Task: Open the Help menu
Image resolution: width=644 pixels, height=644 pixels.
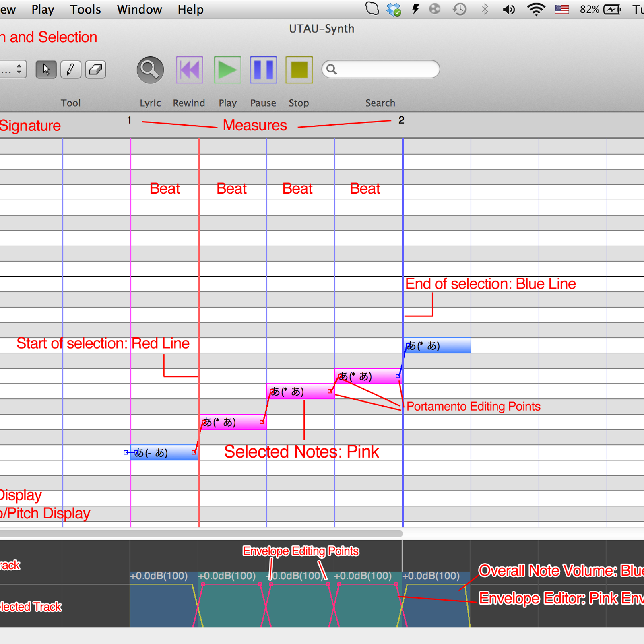Action: tap(190, 9)
